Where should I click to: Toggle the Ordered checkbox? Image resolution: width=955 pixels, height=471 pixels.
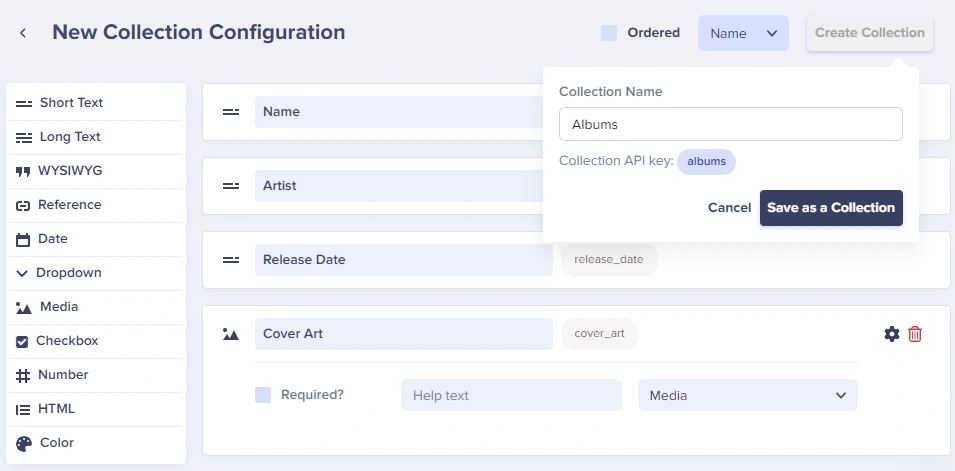609,33
